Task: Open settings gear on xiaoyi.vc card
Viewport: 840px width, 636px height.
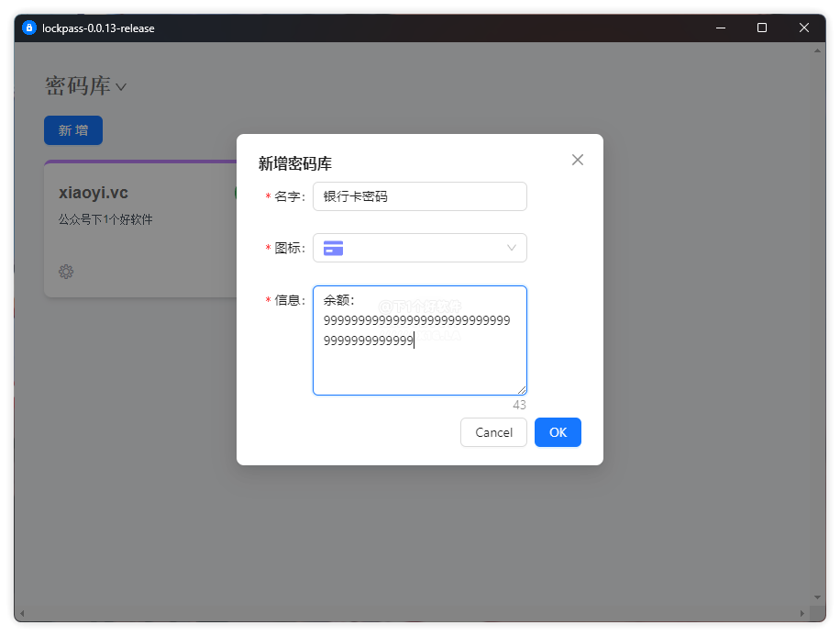Action: click(66, 272)
